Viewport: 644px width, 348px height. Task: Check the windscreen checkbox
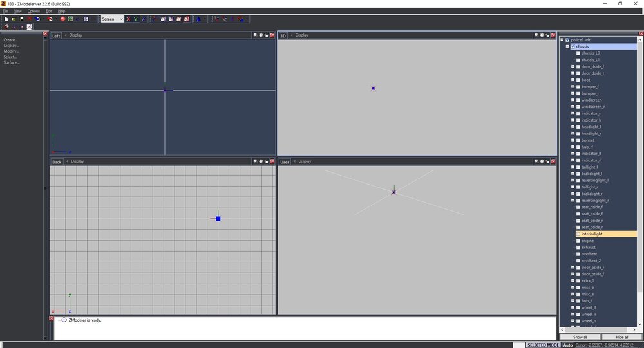coord(578,100)
